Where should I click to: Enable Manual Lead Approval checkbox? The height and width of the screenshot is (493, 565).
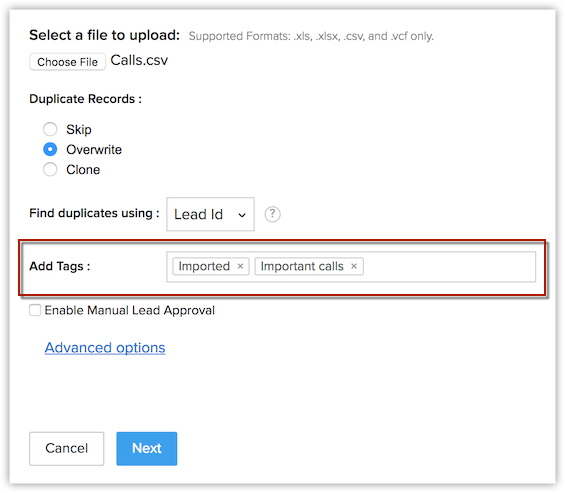(35, 310)
